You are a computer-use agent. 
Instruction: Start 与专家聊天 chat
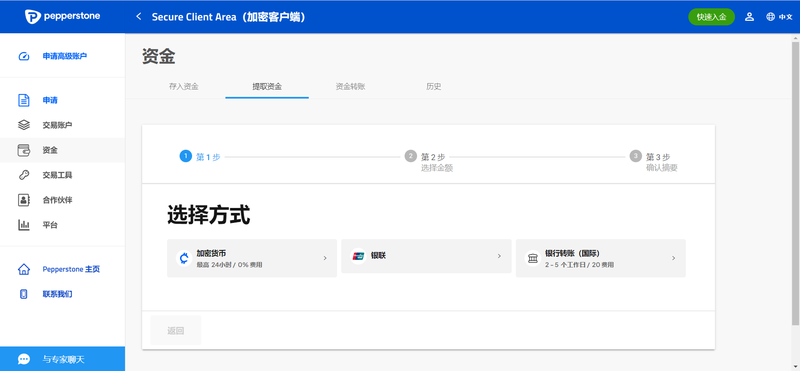click(x=62, y=359)
